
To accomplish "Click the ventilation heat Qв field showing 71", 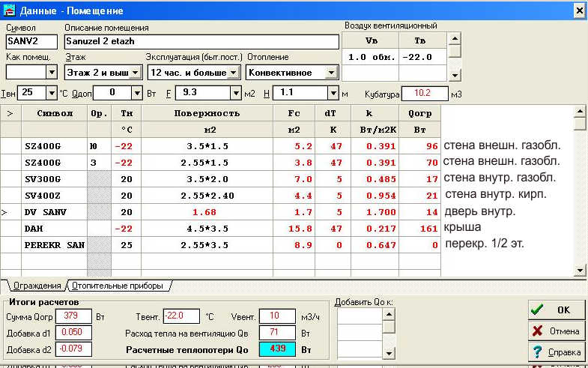I will coord(277,332).
